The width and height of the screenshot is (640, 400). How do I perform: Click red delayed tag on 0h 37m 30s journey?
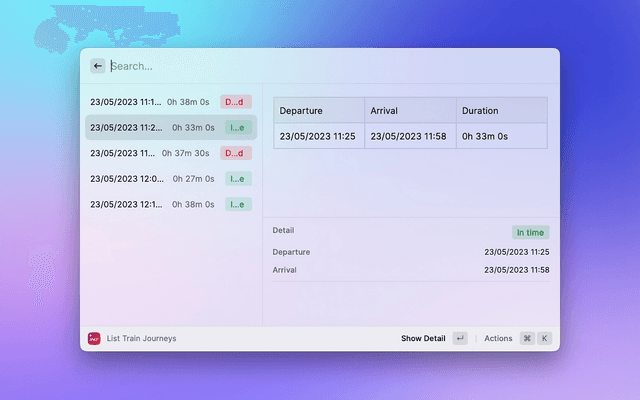(x=236, y=153)
